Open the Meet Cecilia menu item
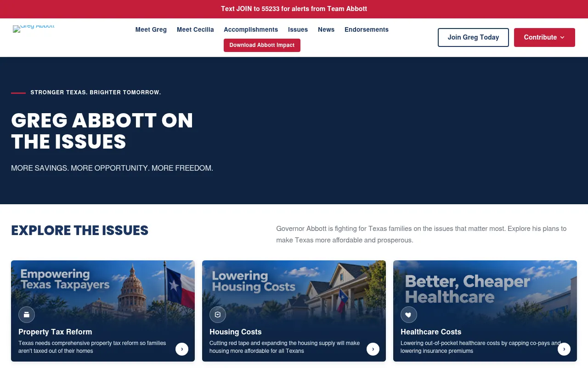Screen dimensions: 588x368 (195, 29)
